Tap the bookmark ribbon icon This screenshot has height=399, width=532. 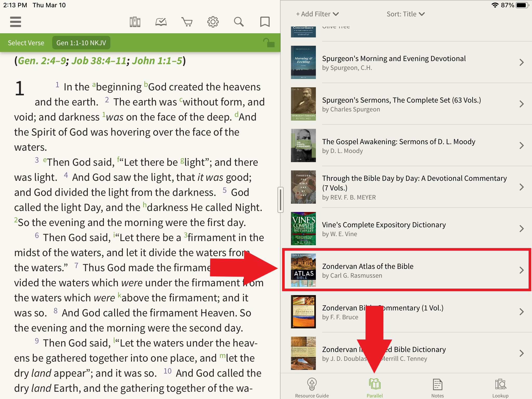point(265,22)
